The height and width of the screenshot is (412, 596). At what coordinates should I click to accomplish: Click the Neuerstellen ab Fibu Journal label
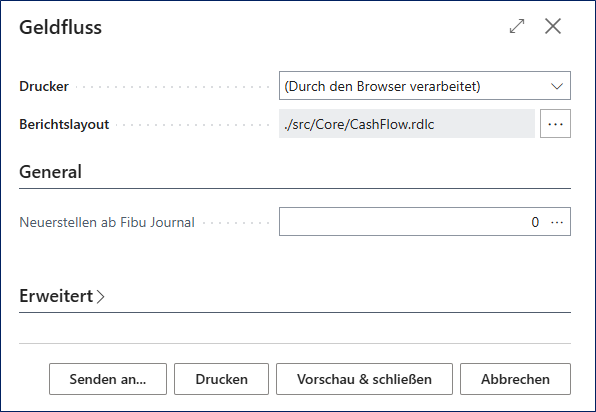(x=107, y=222)
